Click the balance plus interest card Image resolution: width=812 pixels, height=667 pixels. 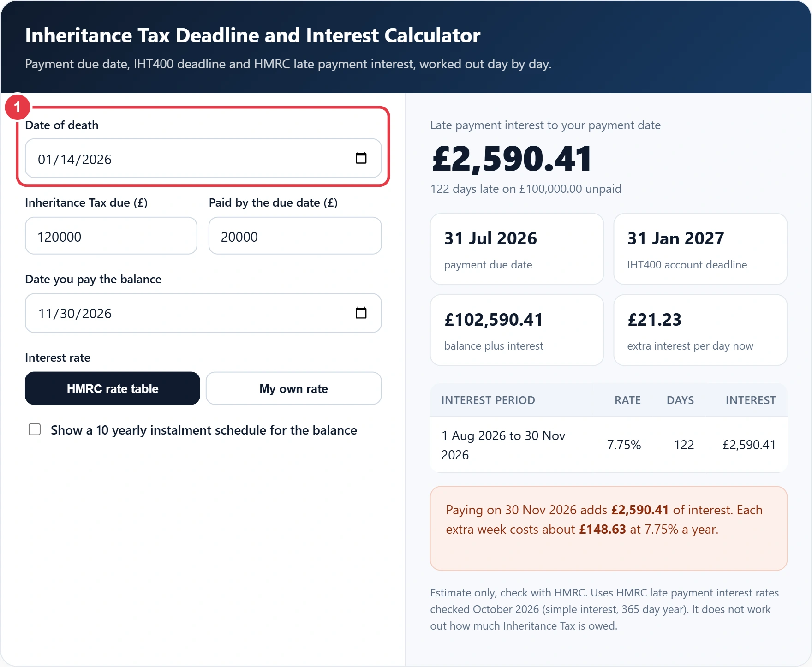pyautogui.click(x=517, y=330)
